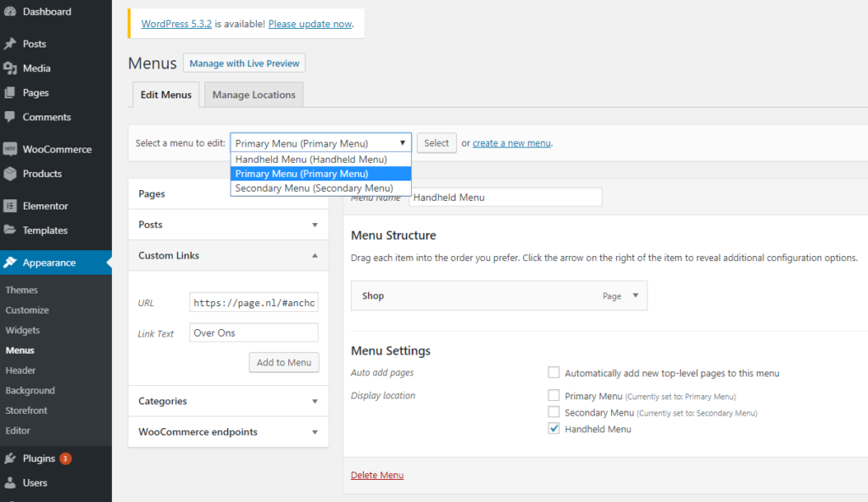Click the Products box icon

(x=10, y=174)
